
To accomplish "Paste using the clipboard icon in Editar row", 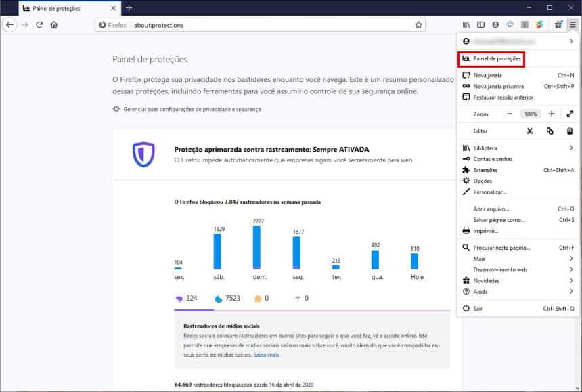I will 570,131.
